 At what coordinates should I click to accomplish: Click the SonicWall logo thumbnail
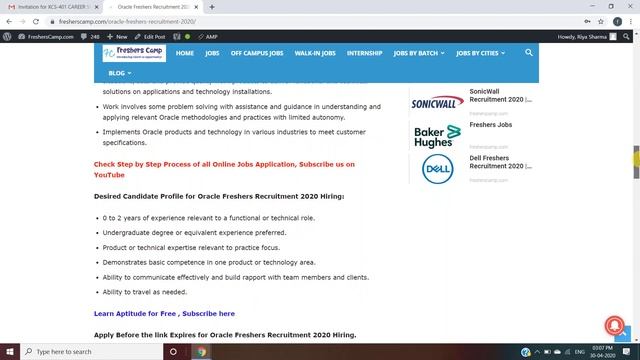point(438,102)
